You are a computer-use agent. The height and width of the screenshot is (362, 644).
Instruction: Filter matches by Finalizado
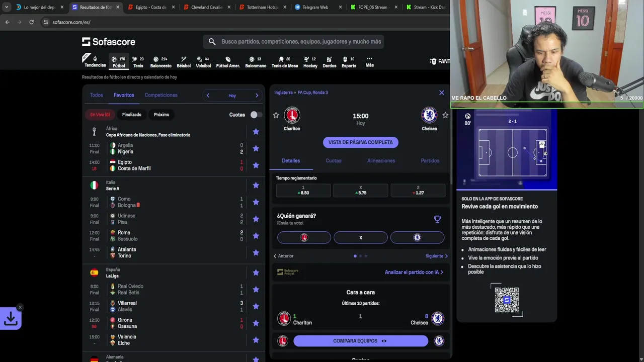coord(132,115)
